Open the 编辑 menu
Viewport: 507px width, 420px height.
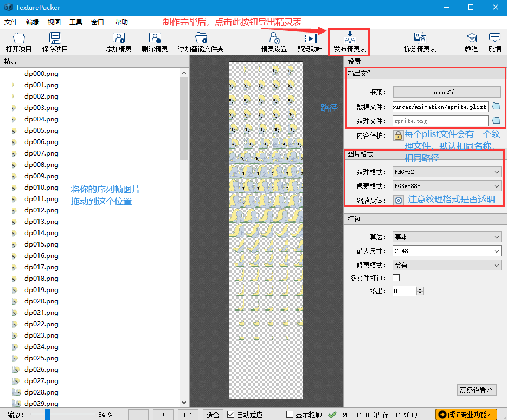pyautogui.click(x=33, y=22)
